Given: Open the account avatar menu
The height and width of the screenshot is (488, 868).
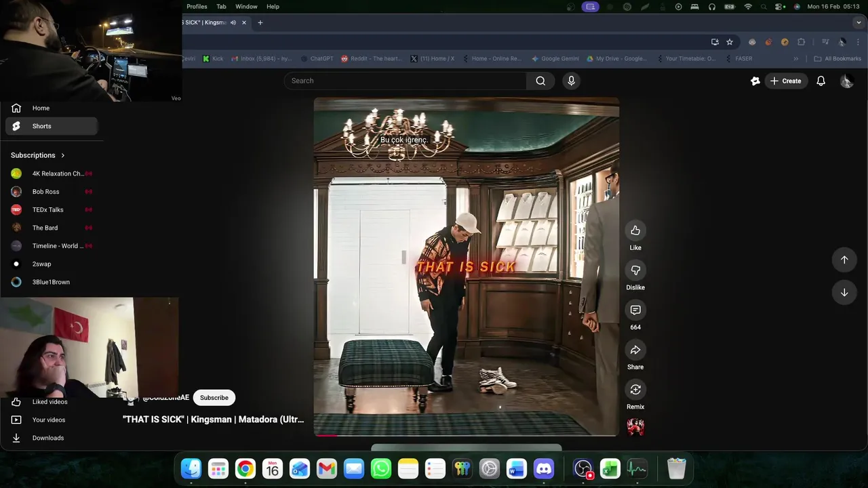Looking at the screenshot, I should pyautogui.click(x=846, y=81).
